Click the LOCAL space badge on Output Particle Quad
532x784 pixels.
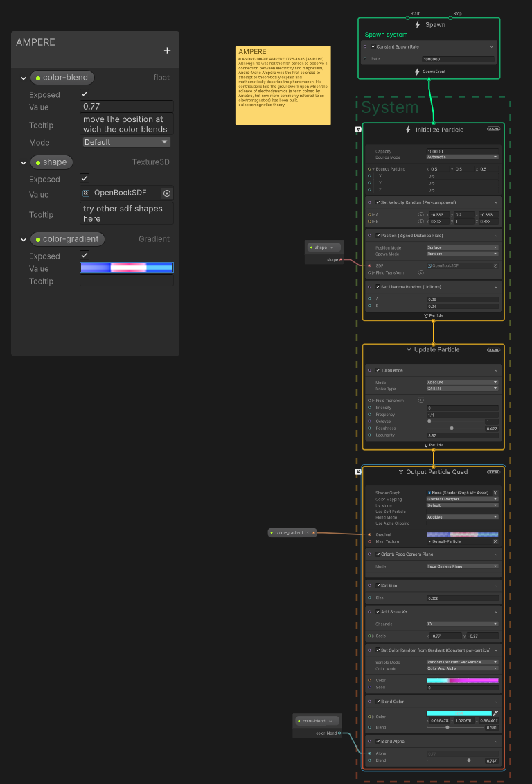click(493, 472)
